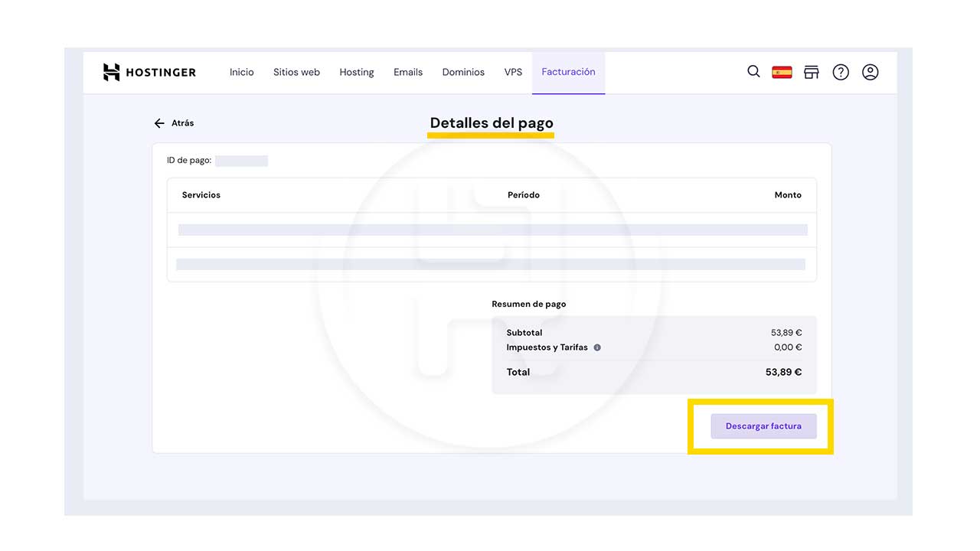Click the Monto column header
Viewport: 980px width, 551px height.
[787, 195]
